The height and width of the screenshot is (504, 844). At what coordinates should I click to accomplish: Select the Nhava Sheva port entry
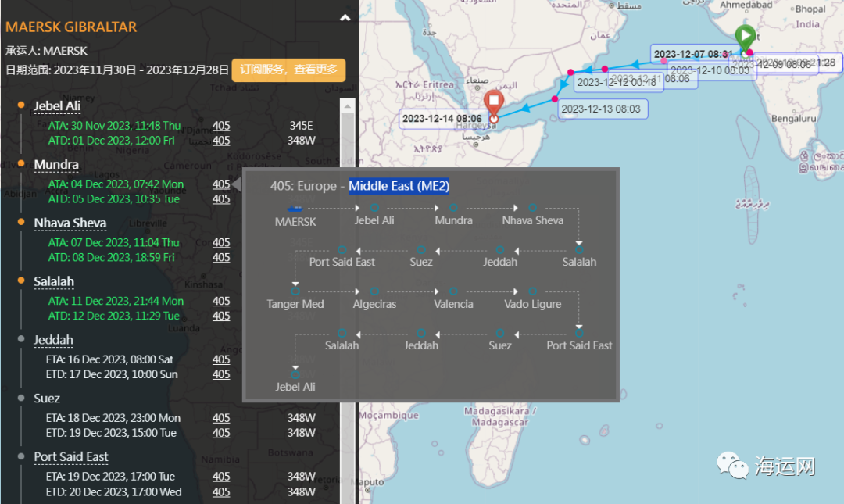pyautogui.click(x=70, y=223)
